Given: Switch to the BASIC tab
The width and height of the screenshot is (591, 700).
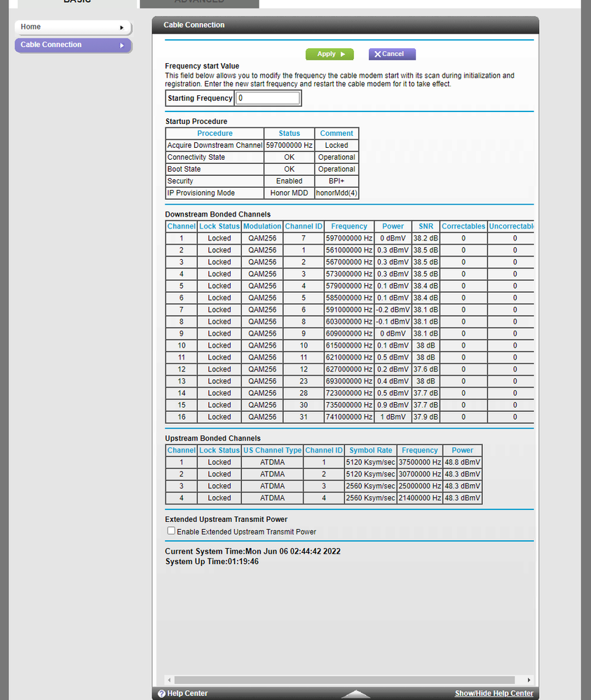Looking at the screenshot, I should tap(77, 3).
